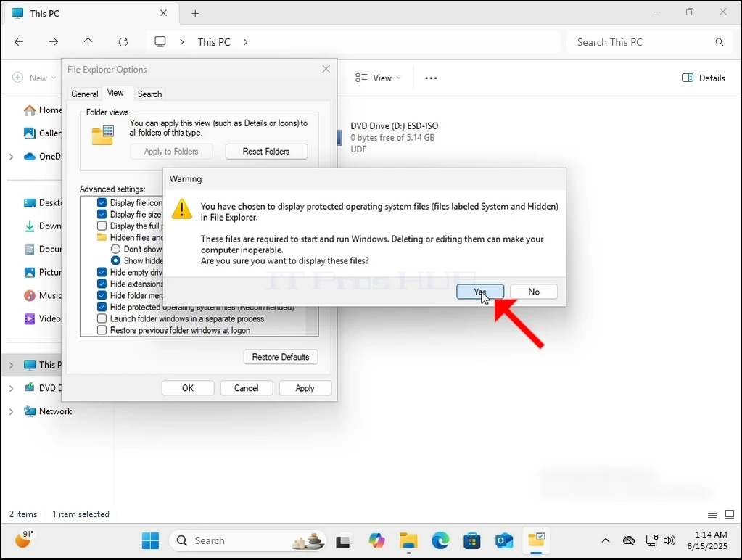742x560 pixels.
Task: Open File Explorer from the taskbar
Action: pyautogui.click(x=408, y=540)
